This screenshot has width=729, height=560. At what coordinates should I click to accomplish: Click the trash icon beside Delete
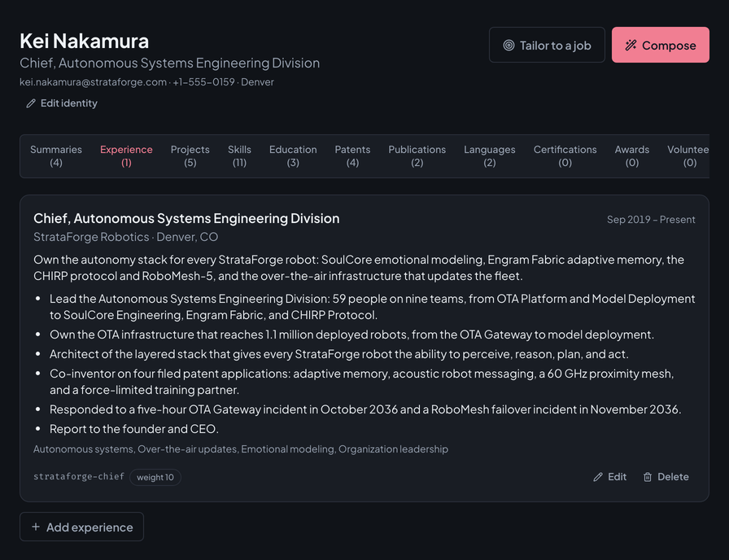(x=647, y=477)
